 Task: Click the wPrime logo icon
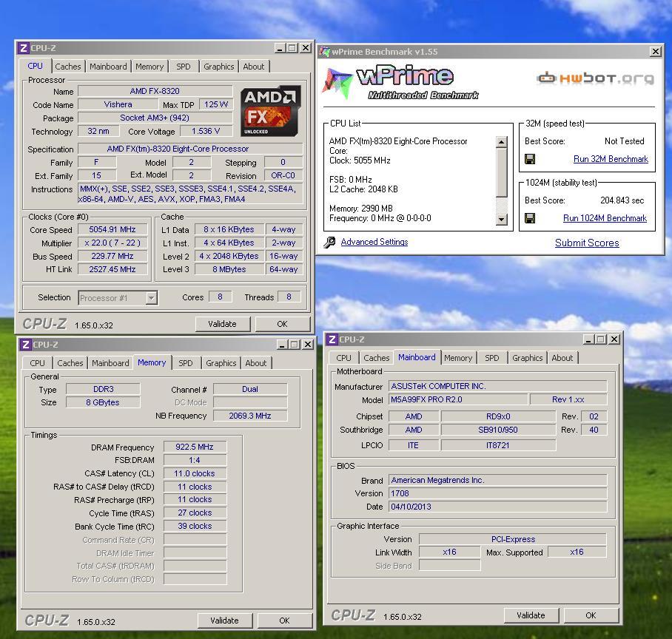point(337,83)
